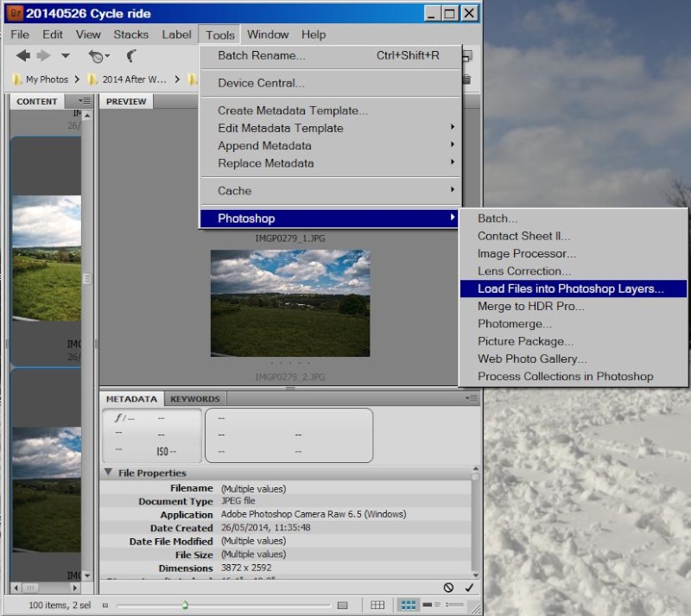The image size is (691, 616).
Task: Switch to view content as list
Action: [x=454, y=605]
